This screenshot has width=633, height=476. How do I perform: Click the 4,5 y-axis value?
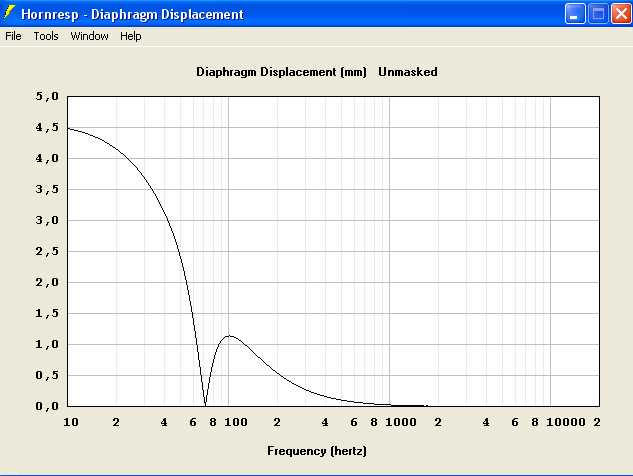click(47, 128)
